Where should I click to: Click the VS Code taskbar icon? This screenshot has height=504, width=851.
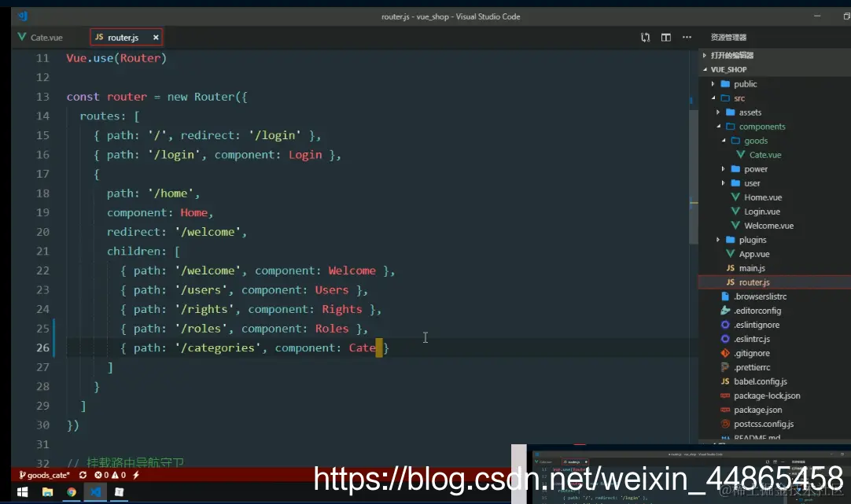tap(95, 492)
